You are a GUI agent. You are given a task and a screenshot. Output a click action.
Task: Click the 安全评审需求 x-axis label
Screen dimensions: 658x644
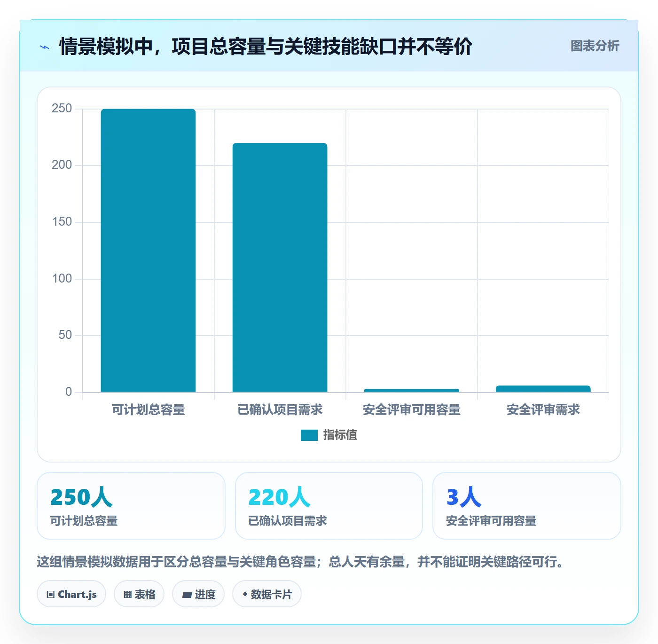[x=543, y=410]
